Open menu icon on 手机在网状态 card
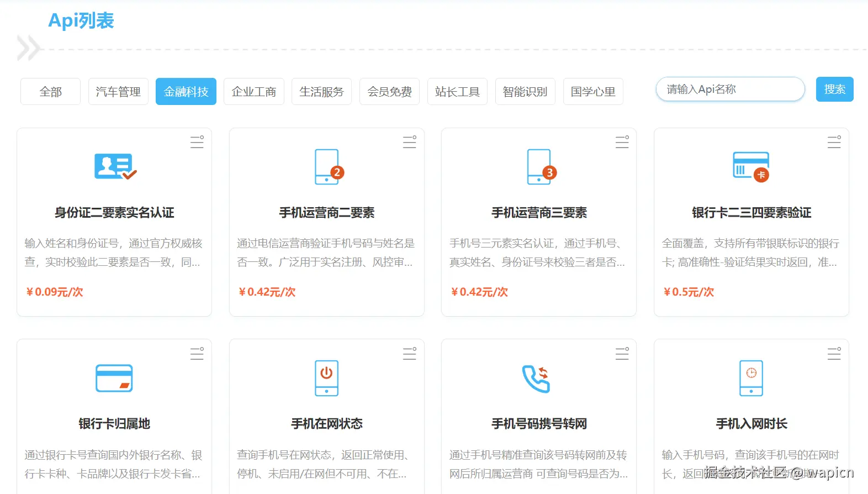 coord(410,354)
